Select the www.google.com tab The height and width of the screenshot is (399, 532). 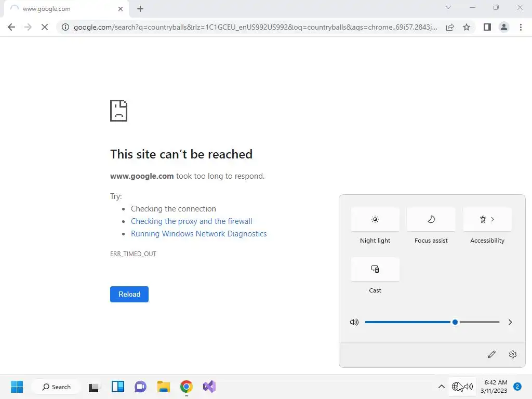(x=66, y=9)
